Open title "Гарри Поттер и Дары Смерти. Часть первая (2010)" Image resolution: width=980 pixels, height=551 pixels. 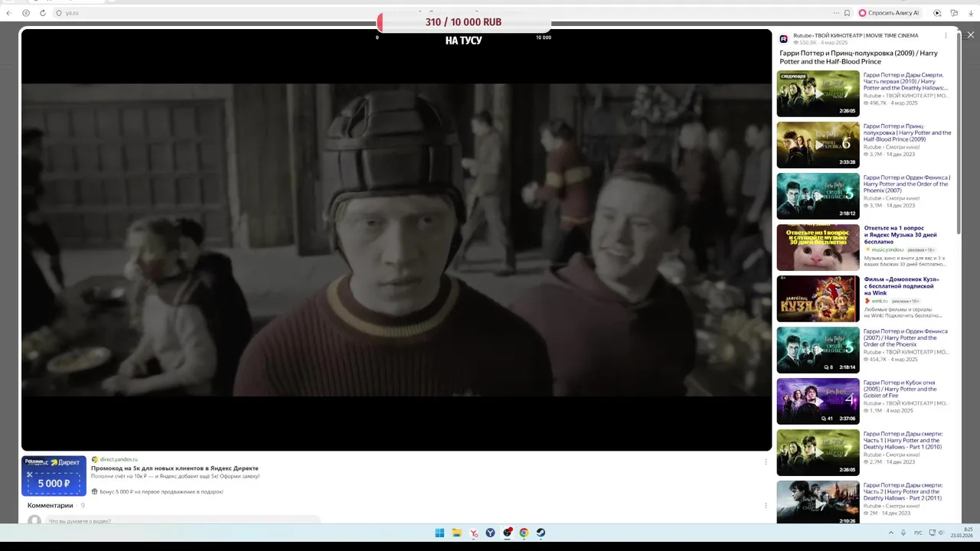(x=906, y=82)
